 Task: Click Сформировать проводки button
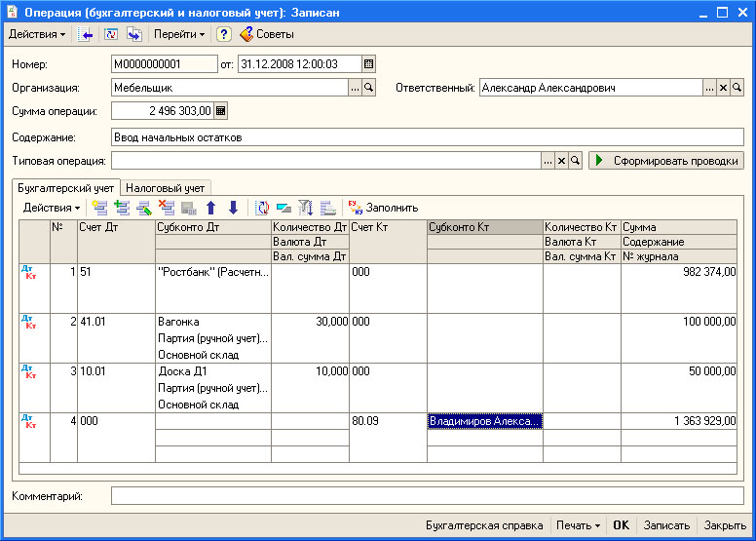point(666,161)
